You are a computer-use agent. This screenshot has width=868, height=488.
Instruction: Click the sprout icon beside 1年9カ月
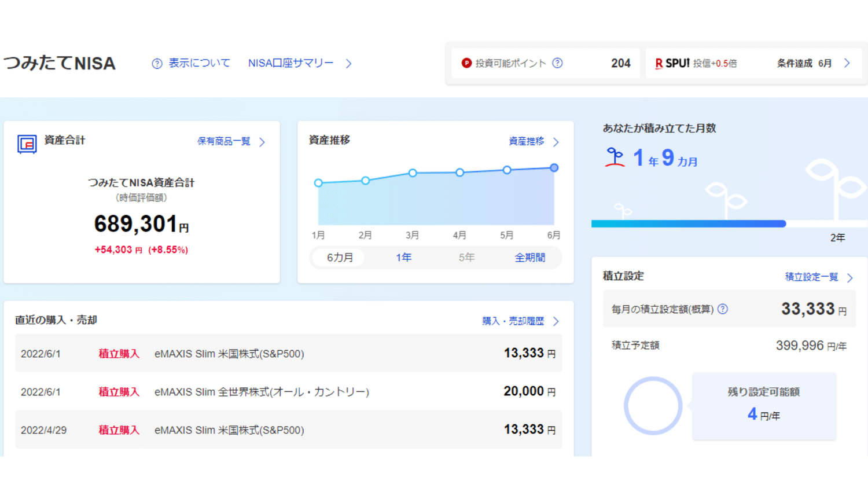[615, 157]
